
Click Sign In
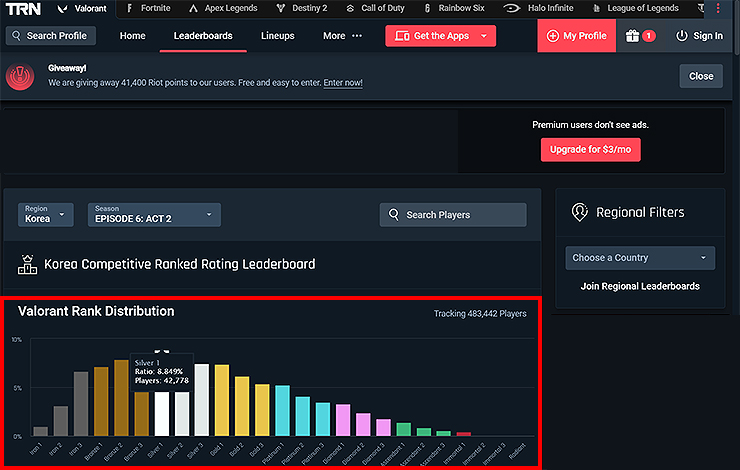pos(699,36)
